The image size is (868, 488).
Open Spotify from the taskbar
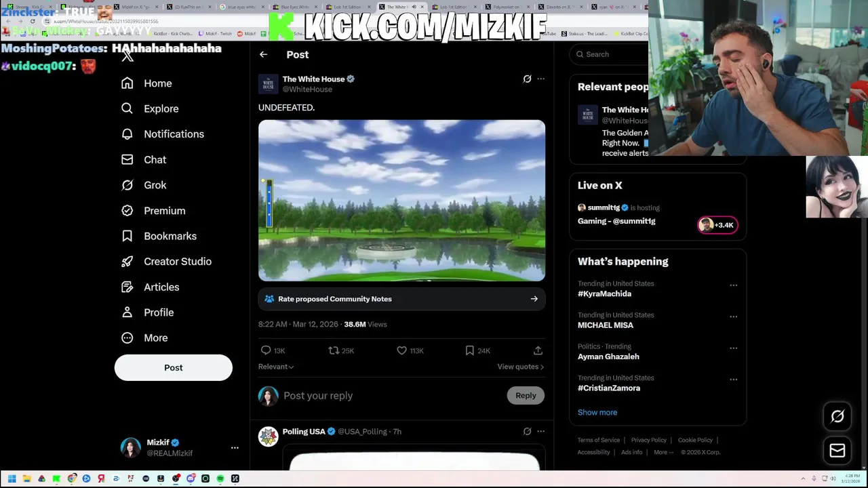[x=220, y=479]
